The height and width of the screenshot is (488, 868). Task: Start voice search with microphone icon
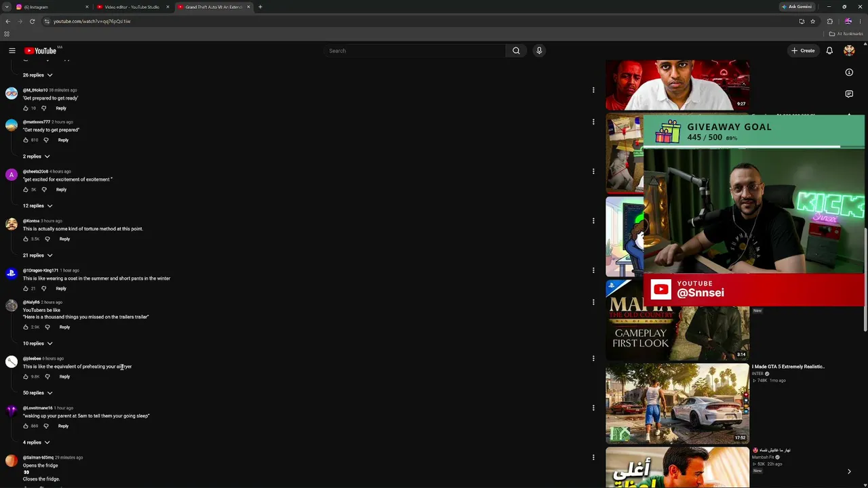539,51
